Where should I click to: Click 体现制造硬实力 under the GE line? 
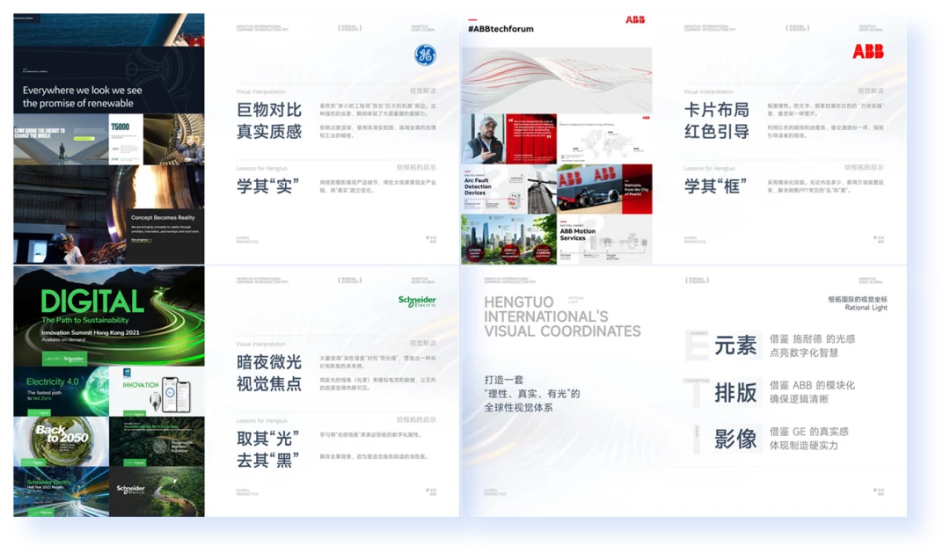(804, 446)
